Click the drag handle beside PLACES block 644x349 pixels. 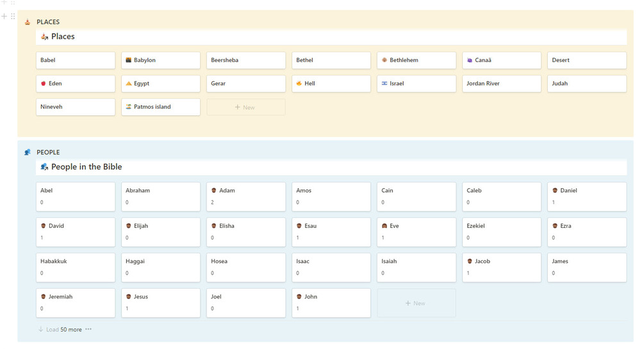(13, 17)
